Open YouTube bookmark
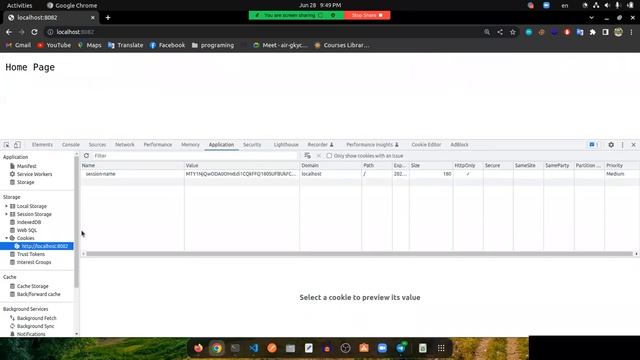Viewport: 640px width, 360px height. coord(54,45)
